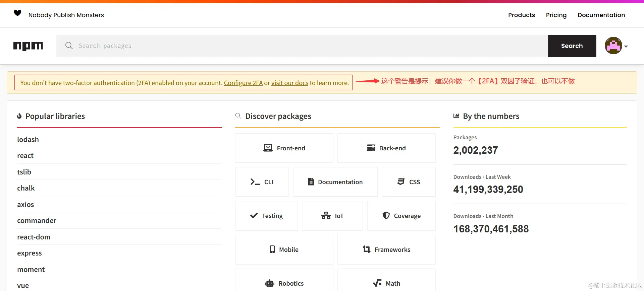The height and width of the screenshot is (291, 644).
Task: Click the Back-end server icon
Action: click(371, 148)
